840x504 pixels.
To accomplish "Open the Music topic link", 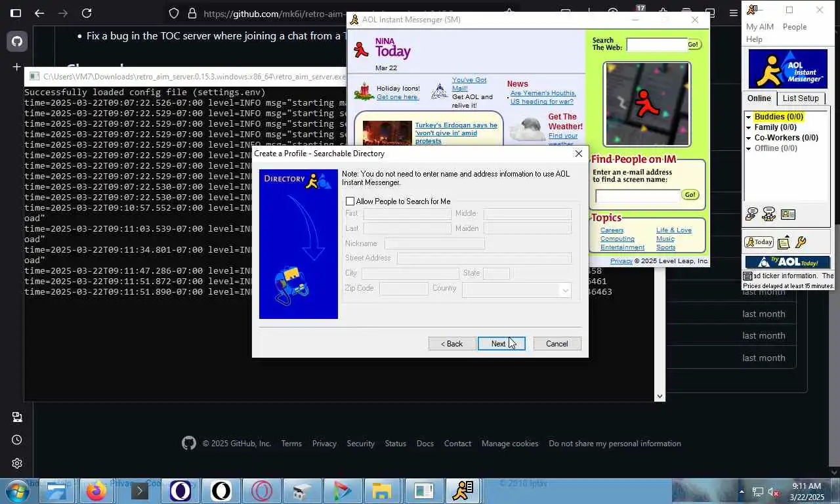I will pyautogui.click(x=665, y=239).
